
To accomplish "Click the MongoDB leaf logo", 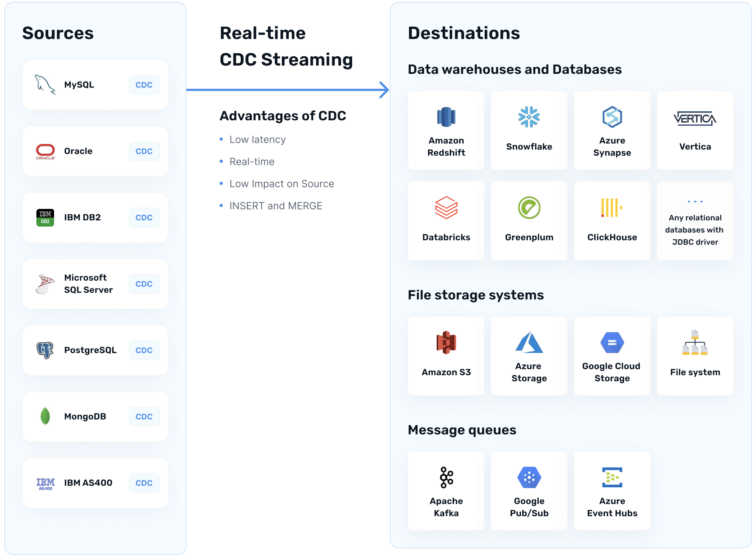I will [45, 416].
